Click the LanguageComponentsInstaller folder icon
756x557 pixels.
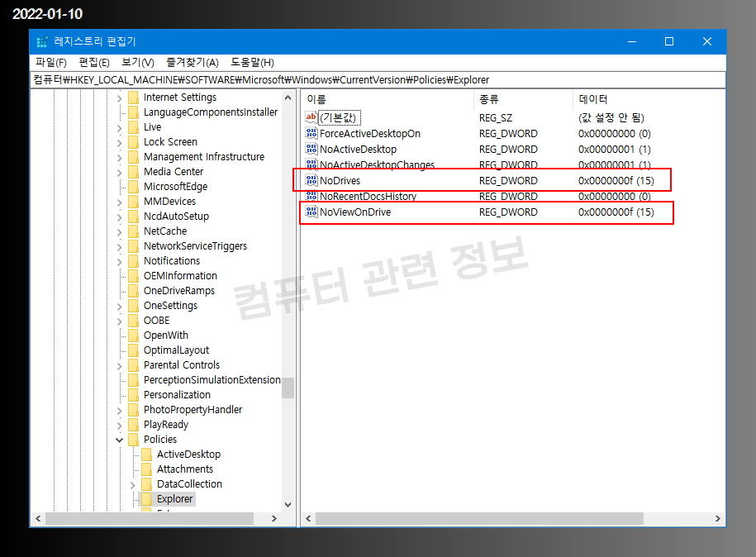tap(134, 112)
